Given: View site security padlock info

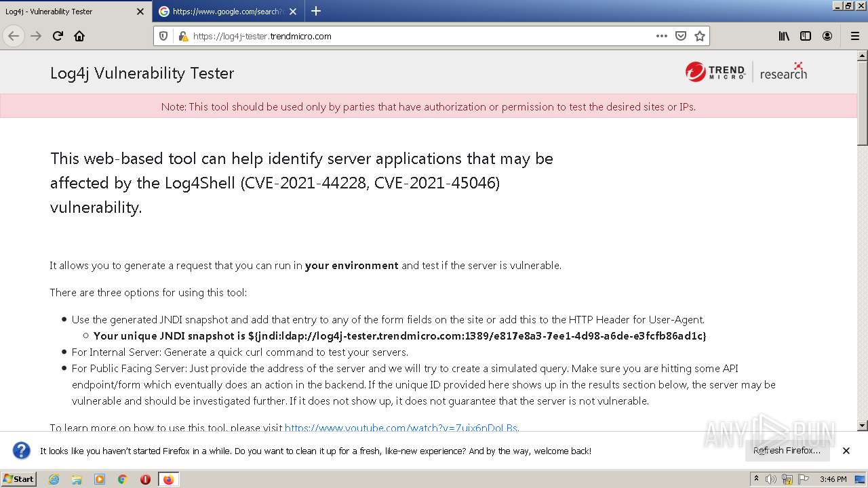Looking at the screenshot, I should [x=182, y=36].
